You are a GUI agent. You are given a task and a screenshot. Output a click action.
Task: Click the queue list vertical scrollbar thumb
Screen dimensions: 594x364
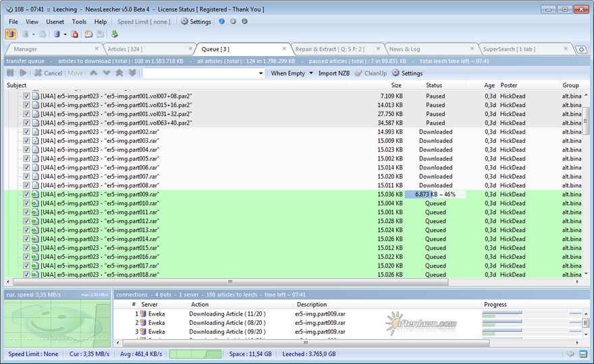586,121
